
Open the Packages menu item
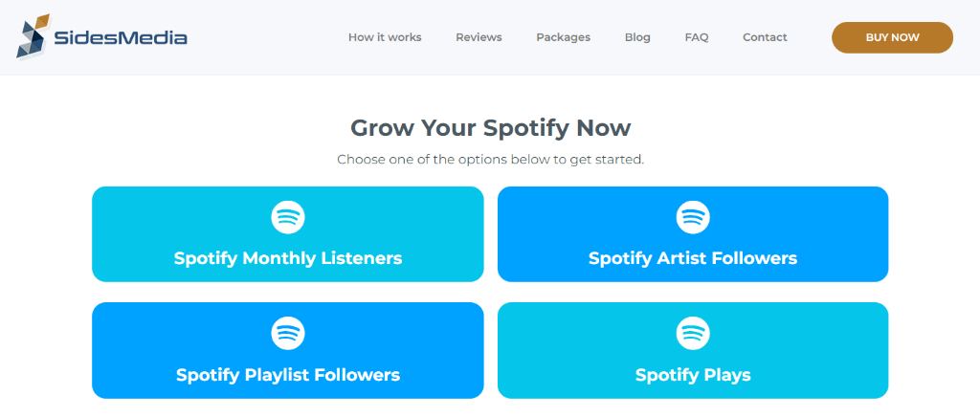pyautogui.click(x=563, y=37)
